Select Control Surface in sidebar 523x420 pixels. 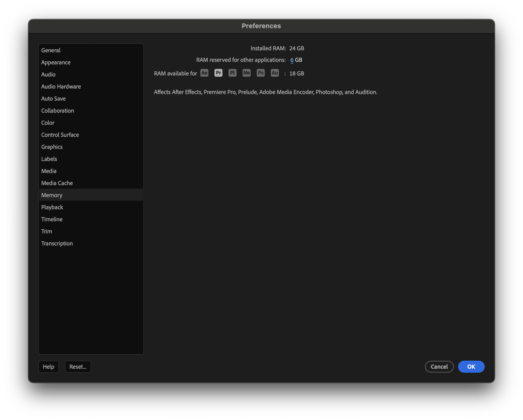[x=60, y=135]
